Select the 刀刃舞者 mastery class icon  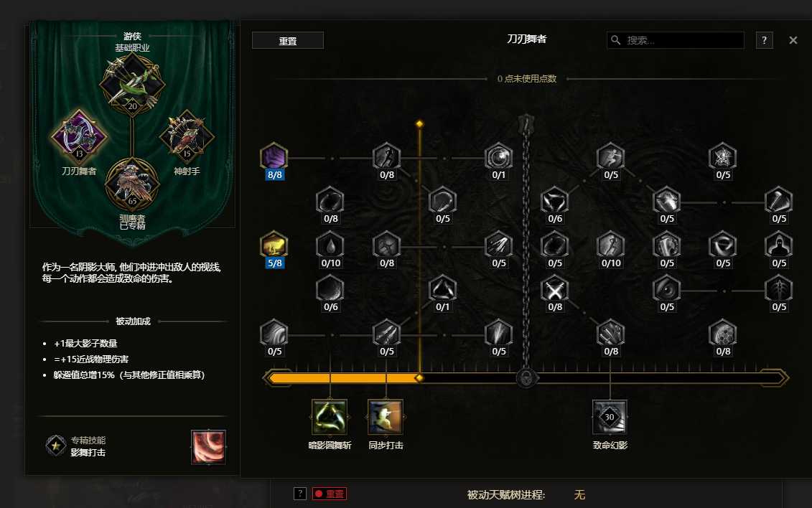point(79,136)
